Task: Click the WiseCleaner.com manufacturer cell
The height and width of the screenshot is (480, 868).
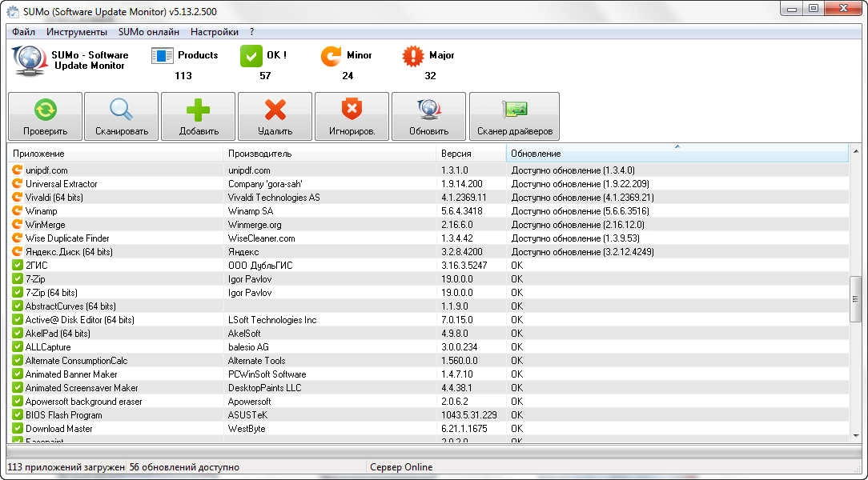Action: tap(261, 238)
